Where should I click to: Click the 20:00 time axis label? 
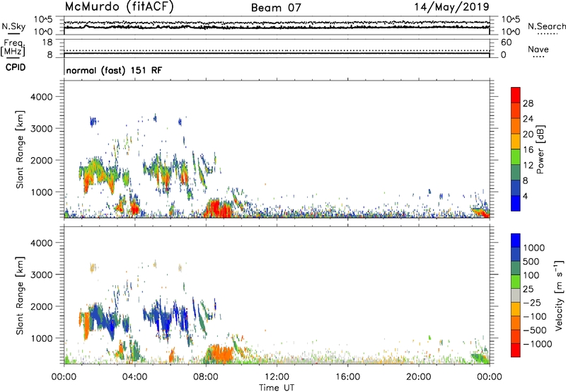pos(419,377)
